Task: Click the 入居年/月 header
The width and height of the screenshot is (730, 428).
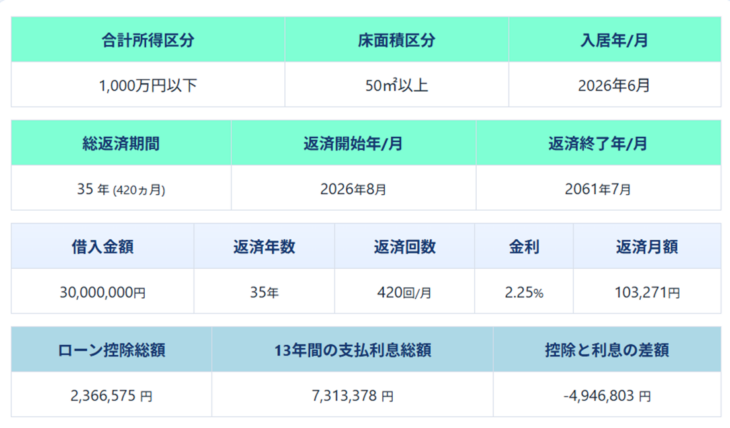Action: click(x=614, y=41)
